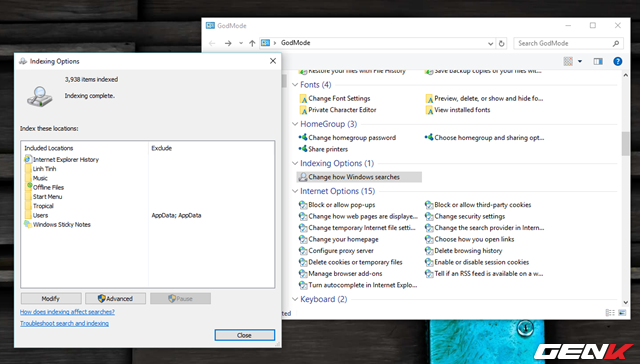Toggle the preview pane icon
The image size is (640, 364).
coord(598,62)
